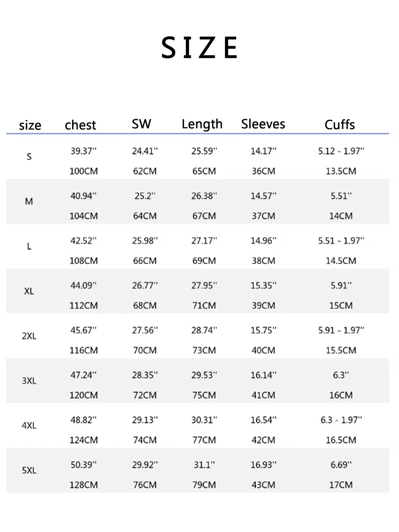
Task: Select the 4XL size row label
Action: point(29,426)
